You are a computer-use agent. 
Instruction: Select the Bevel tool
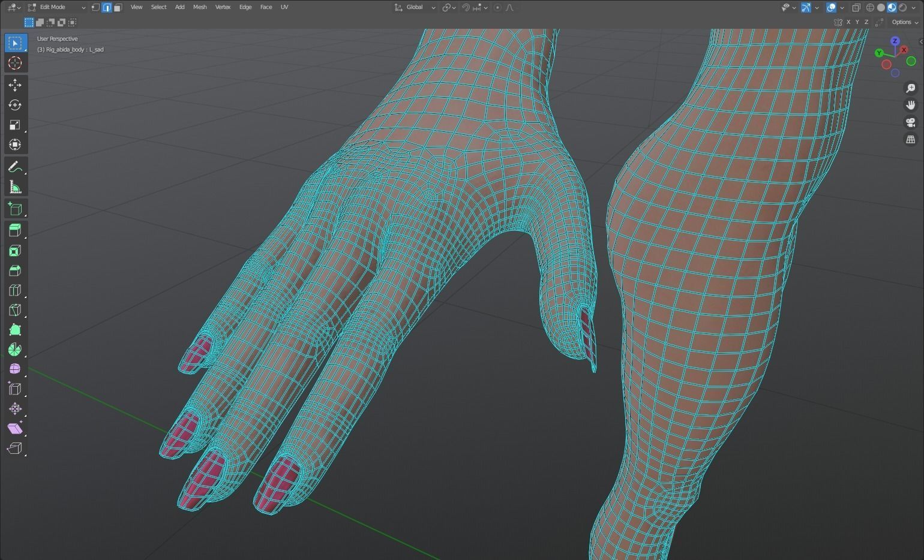coord(15,270)
